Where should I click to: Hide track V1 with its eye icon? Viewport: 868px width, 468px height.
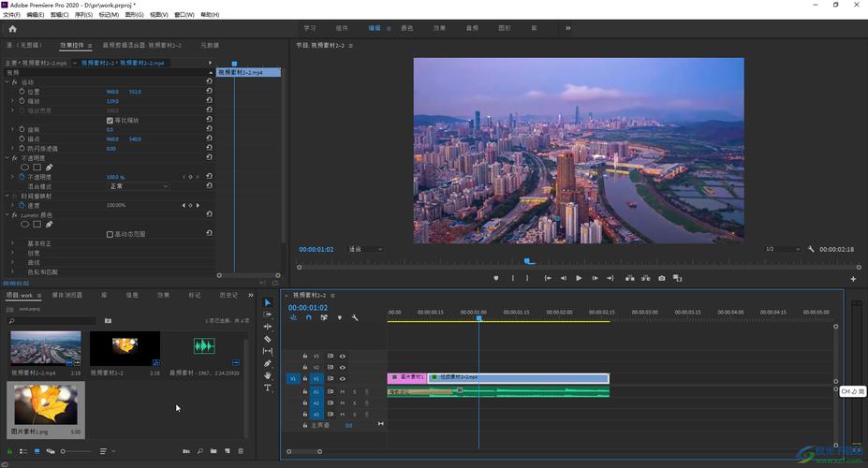coord(342,379)
